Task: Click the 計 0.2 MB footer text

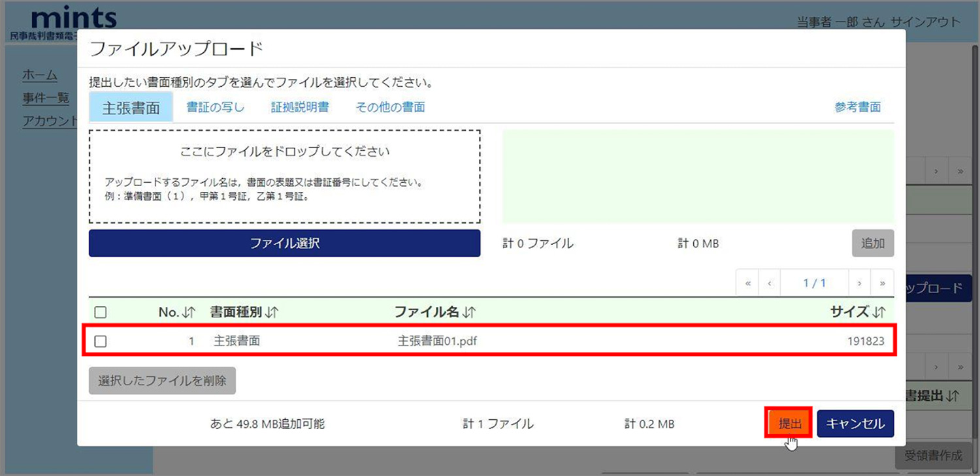Action: pyautogui.click(x=649, y=424)
